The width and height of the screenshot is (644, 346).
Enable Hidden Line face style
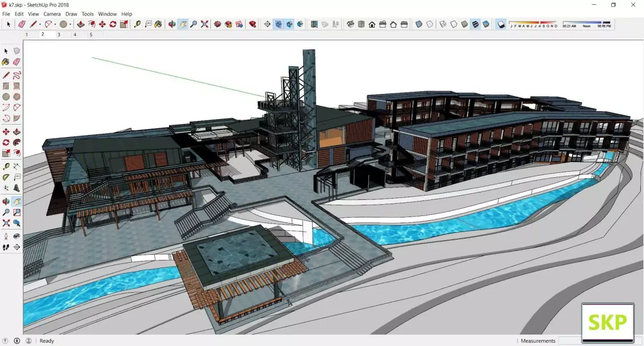453,24
